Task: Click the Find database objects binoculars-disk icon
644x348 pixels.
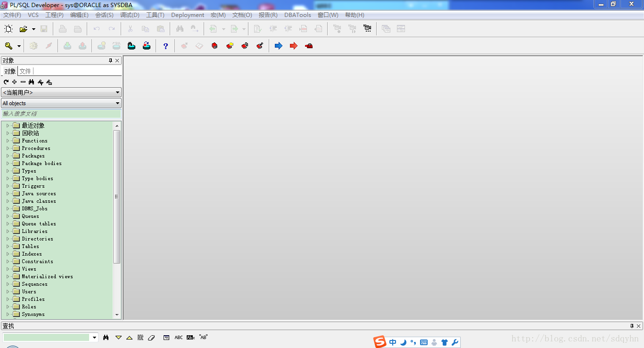Action: [x=132, y=46]
